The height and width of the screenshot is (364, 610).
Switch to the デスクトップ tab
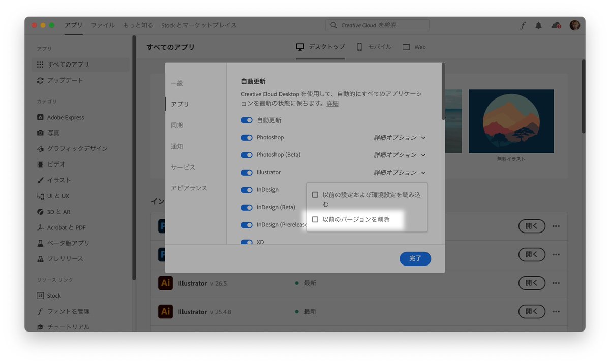321,47
